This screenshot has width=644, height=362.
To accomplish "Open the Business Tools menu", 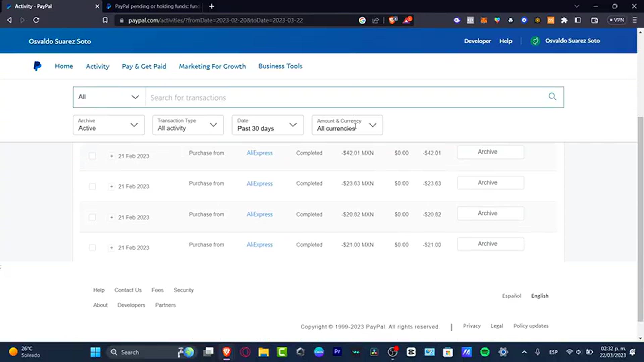I will click(280, 66).
